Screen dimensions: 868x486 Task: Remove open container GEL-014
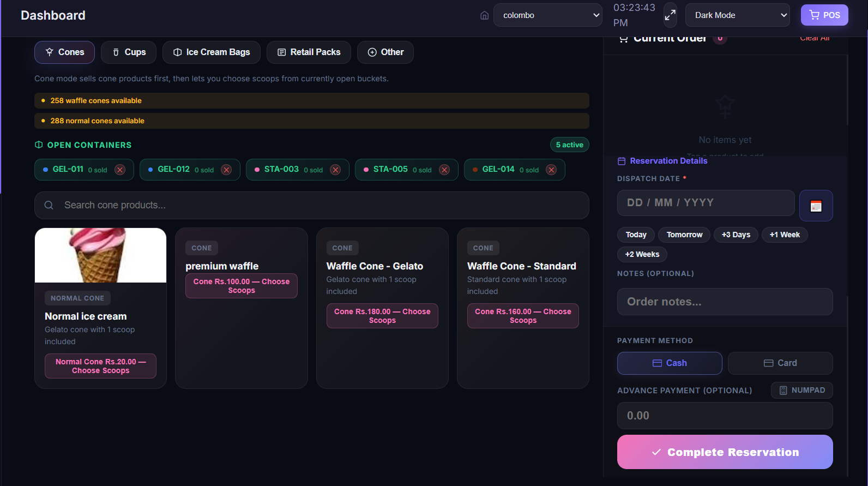tap(551, 170)
